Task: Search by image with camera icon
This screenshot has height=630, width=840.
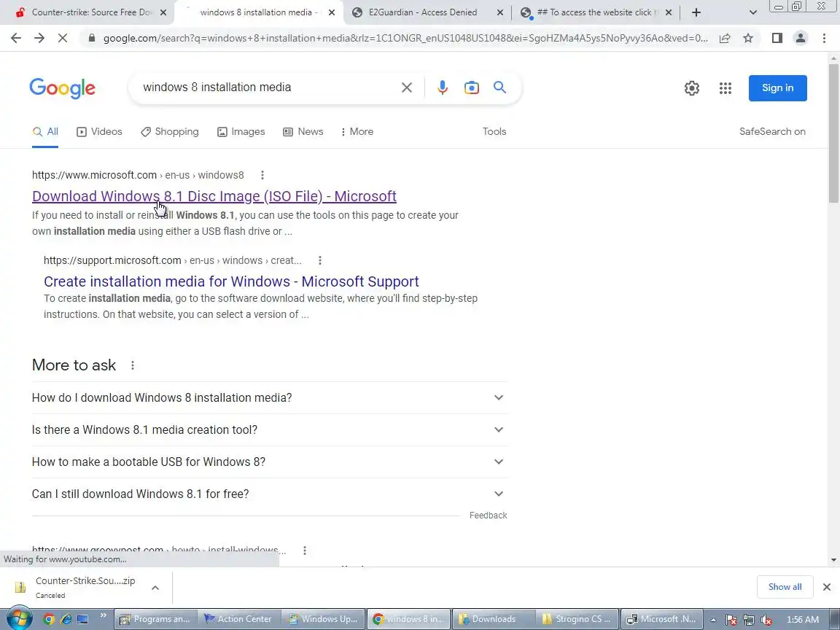Action: pyautogui.click(x=472, y=87)
